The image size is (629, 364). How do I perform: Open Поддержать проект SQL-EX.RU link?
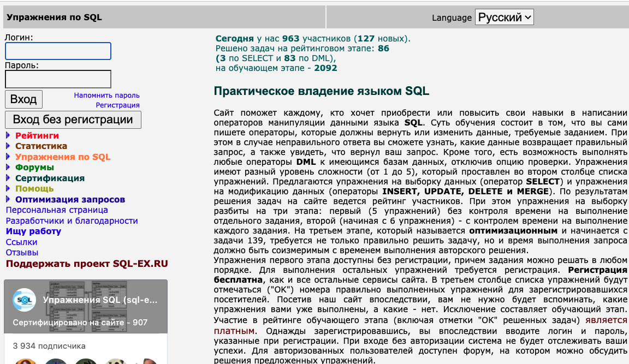coord(87,264)
